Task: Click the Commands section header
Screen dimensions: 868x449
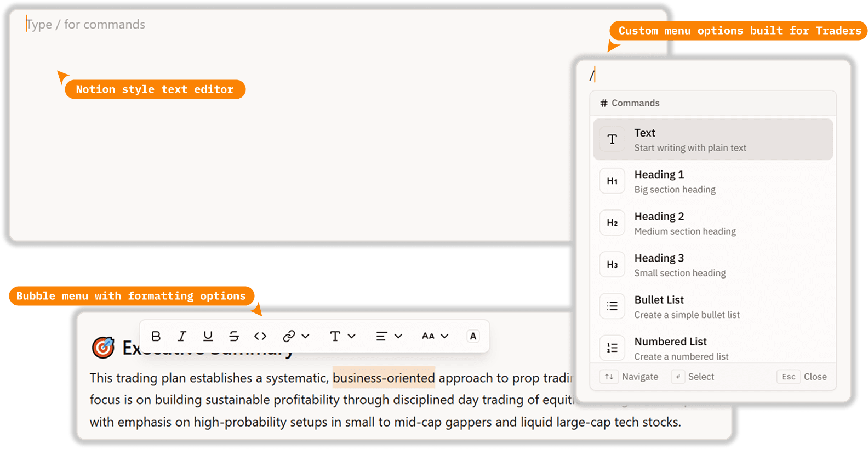Action: pyautogui.click(x=713, y=103)
